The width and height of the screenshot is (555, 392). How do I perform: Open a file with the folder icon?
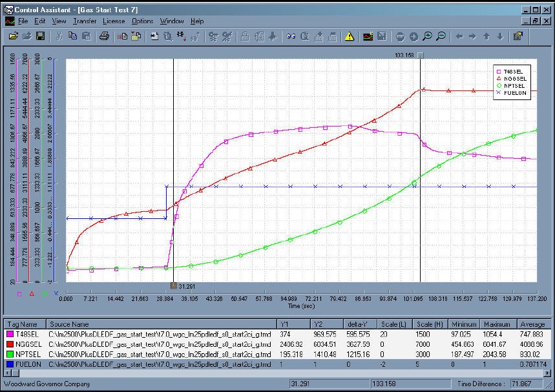[13, 36]
